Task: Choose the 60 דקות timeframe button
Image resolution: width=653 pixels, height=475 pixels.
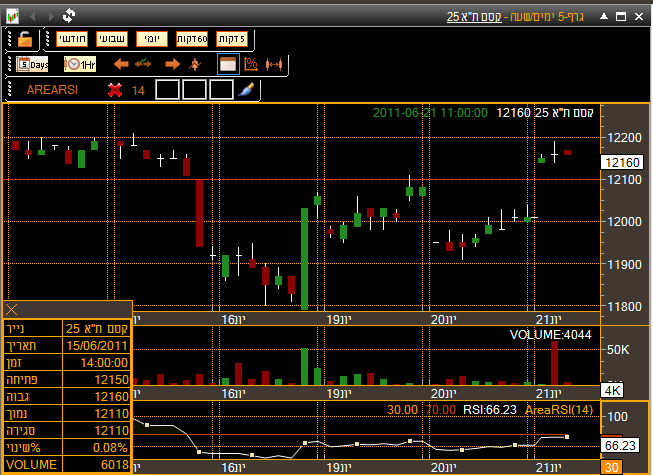Action: [x=191, y=38]
